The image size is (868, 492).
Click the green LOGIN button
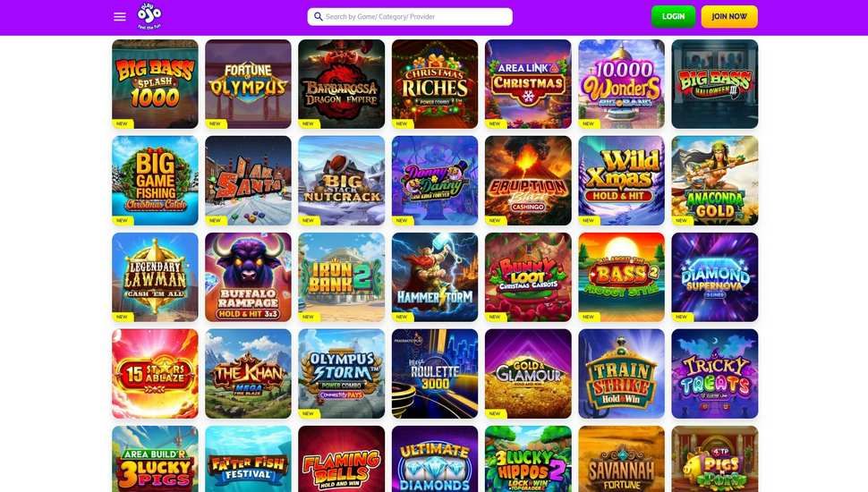coord(673,17)
